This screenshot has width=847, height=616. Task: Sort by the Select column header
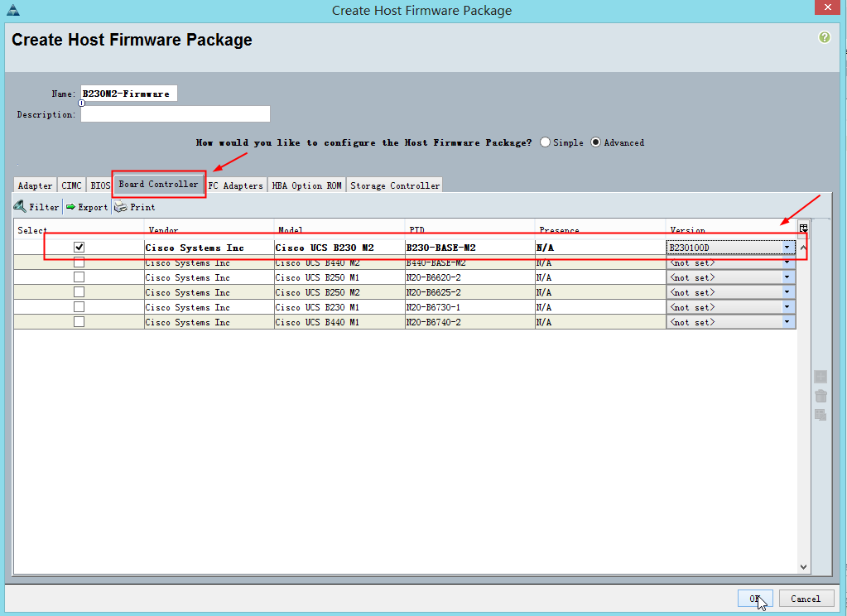79,229
